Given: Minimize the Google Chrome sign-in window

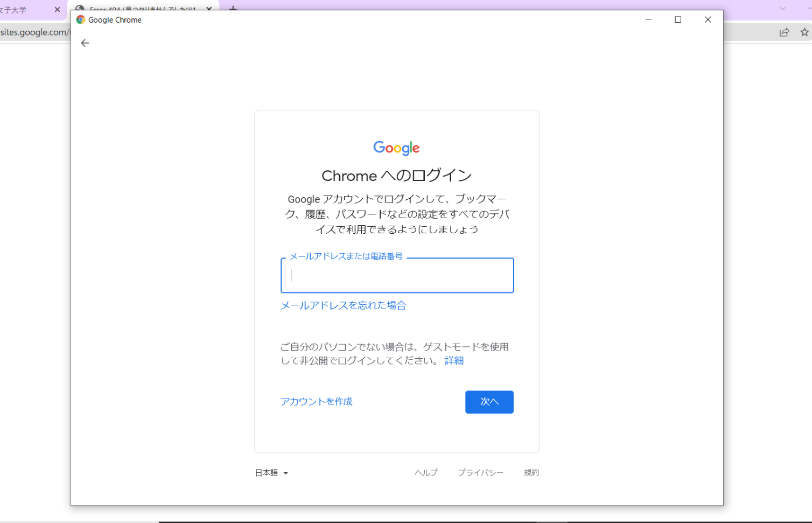Looking at the screenshot, I should [648, 19].
